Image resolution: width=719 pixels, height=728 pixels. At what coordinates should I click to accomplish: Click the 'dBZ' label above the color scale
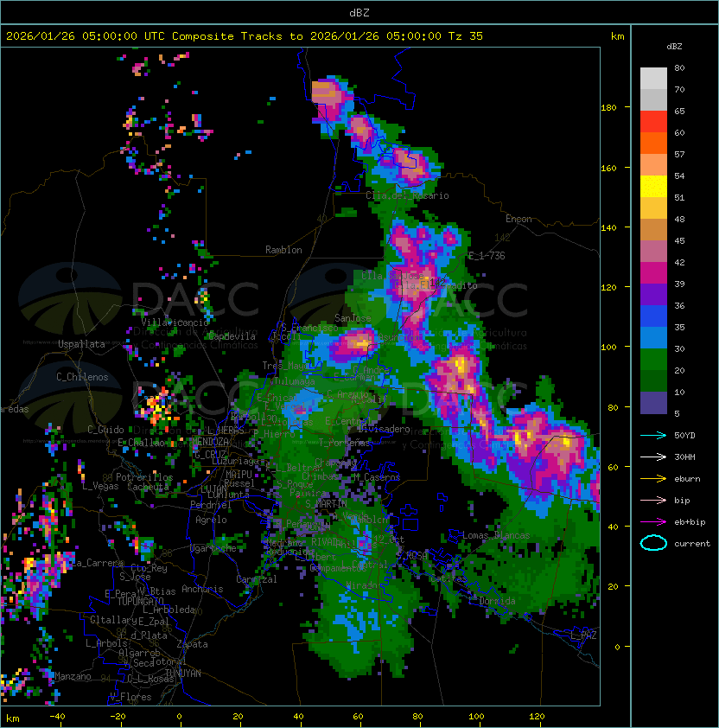(x=674, y=47)
